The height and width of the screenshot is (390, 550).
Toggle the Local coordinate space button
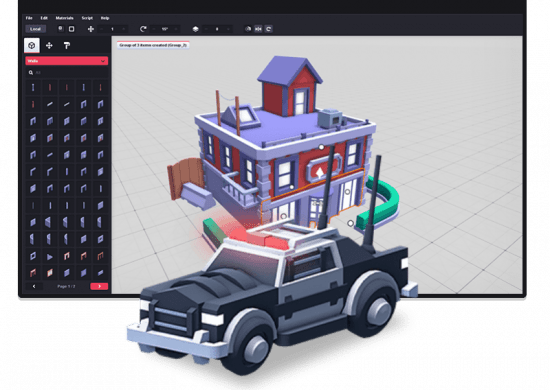point(35,29)
